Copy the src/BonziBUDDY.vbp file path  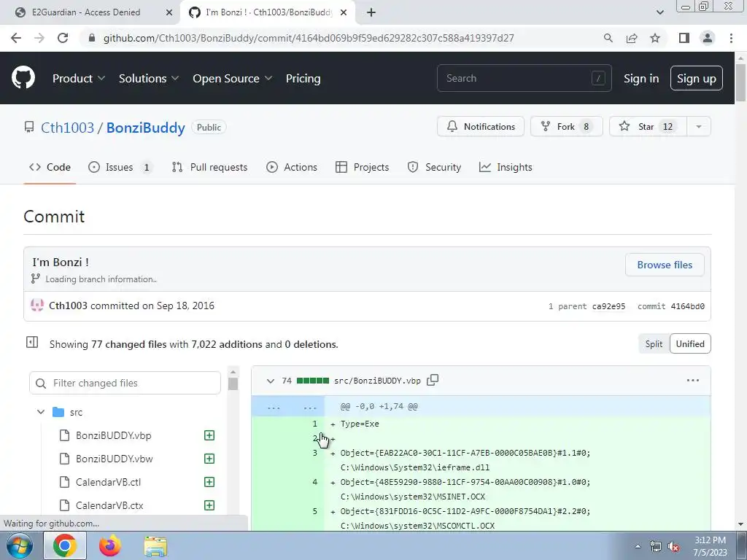click(x=433, y=380)
